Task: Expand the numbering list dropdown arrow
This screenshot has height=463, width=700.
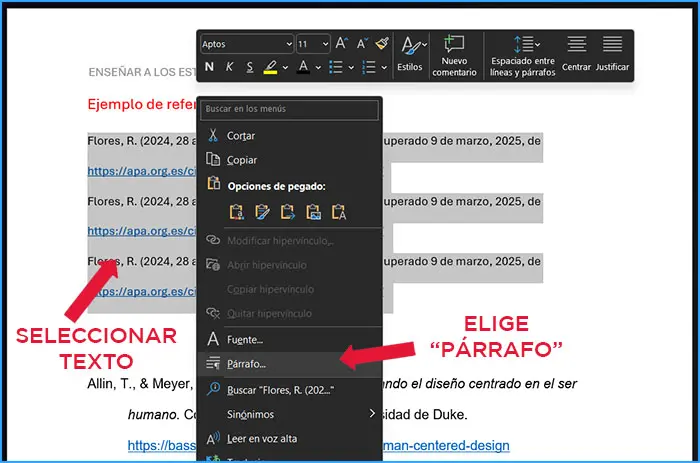Action: [x=384, y=68]
